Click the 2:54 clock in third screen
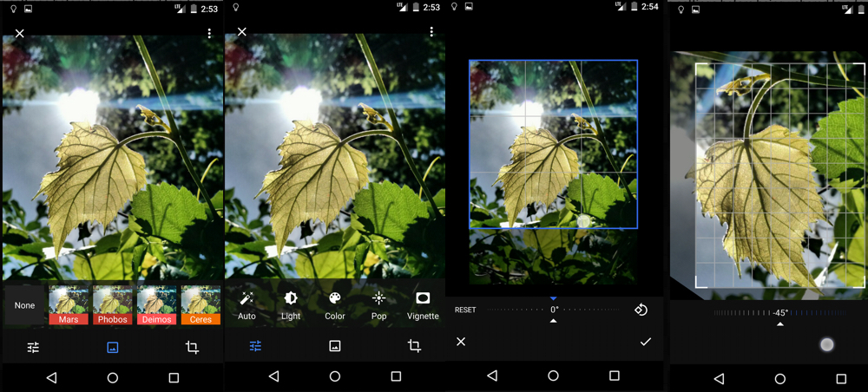Viewport: 868px width, 392px height. point(650,7)
